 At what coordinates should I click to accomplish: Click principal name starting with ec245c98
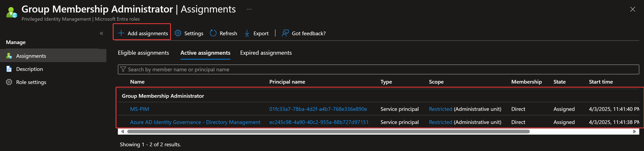click(x=319, y=122)
